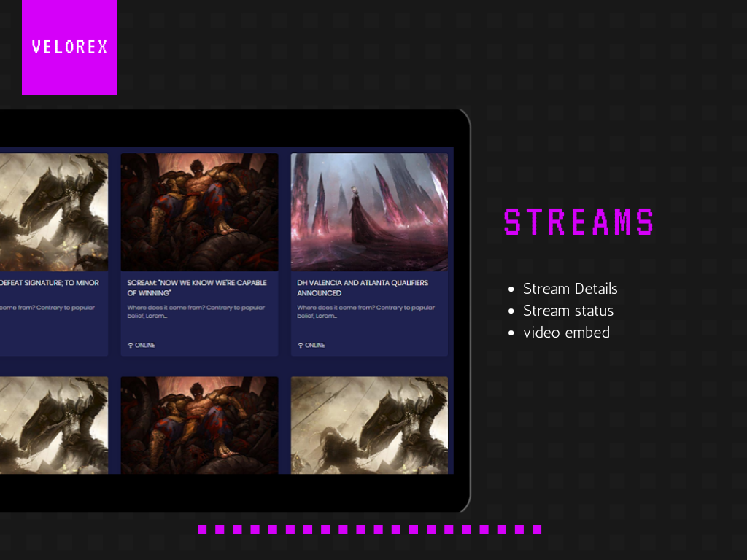Click the wifi icon in the DH Valencia card
Screen dimensions: 747x560
pos(301,346)
